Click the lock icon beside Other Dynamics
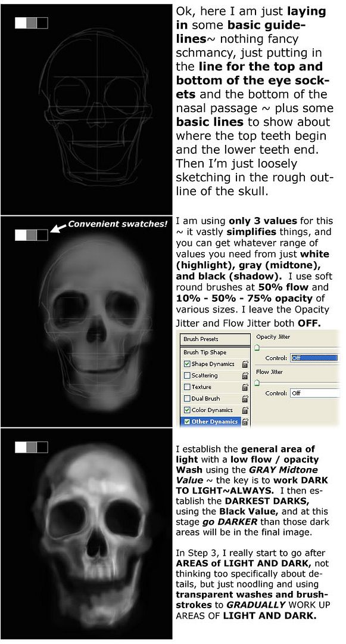346x644 pixels. (245, 422)
